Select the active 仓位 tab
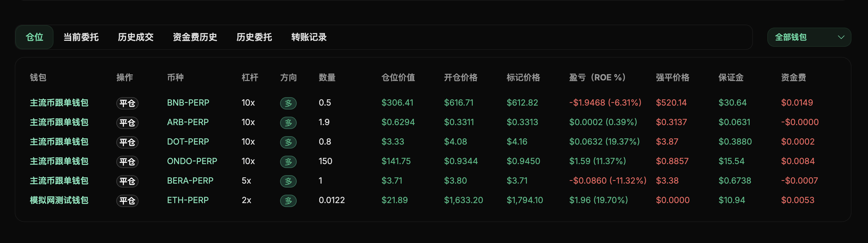868x243 pixels. tap(34, 37)
